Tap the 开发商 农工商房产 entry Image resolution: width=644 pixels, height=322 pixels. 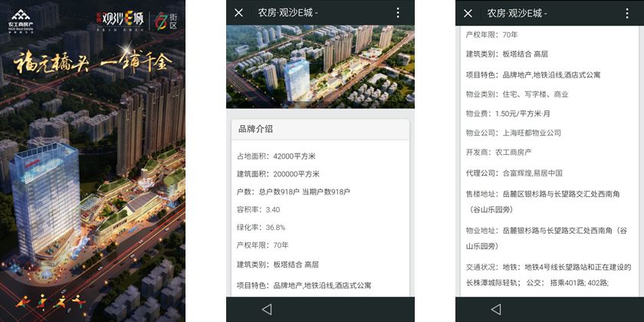click(x=498, y=153)
